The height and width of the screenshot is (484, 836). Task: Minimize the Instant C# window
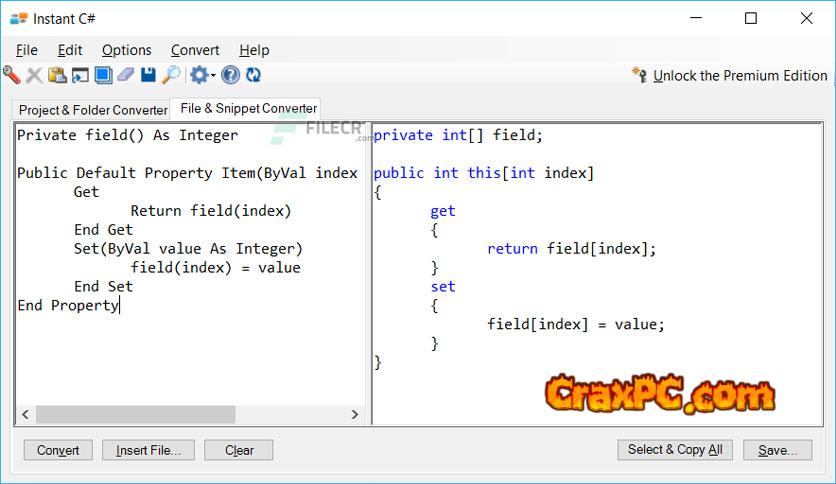[x=696, y=18]
